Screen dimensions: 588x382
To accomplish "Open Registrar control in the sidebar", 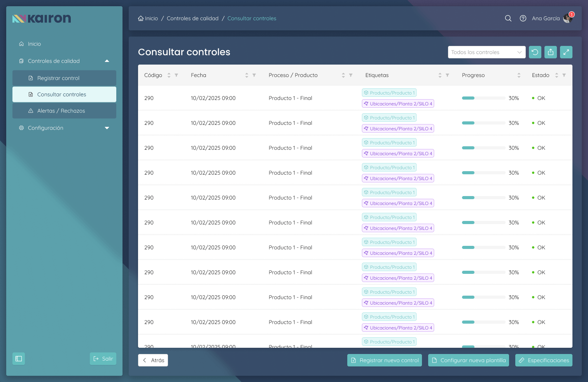I will pyautogui.click(x=58, y=78).
